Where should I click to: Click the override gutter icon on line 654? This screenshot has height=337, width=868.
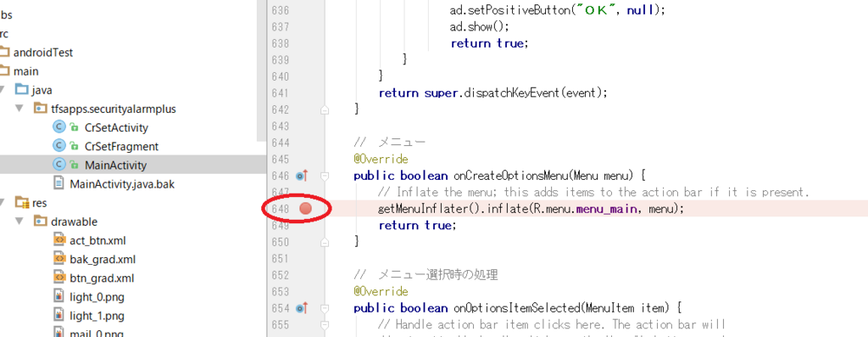(x=302, y=307)
